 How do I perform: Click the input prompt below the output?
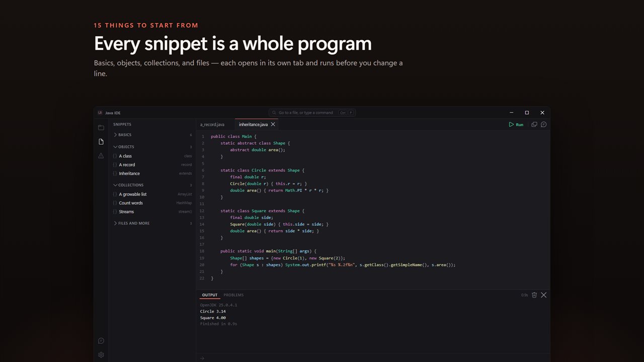tap(373, 358)
